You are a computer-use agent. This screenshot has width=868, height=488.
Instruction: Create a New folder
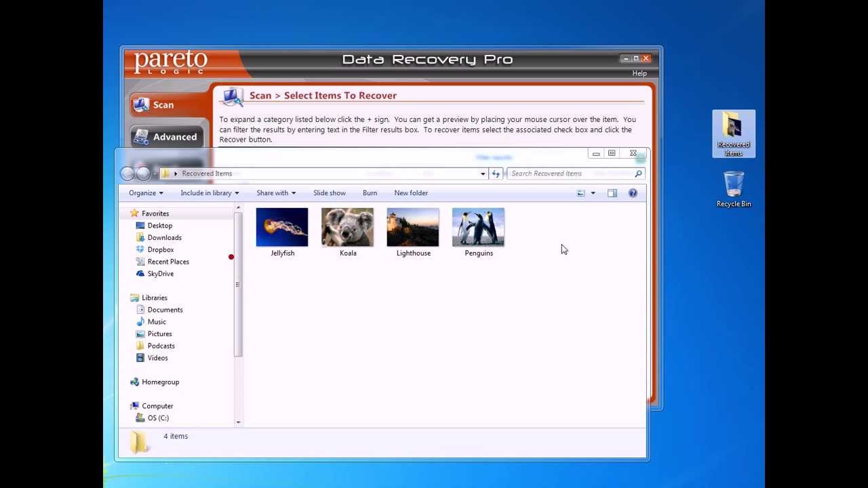(x=411, y=193)
